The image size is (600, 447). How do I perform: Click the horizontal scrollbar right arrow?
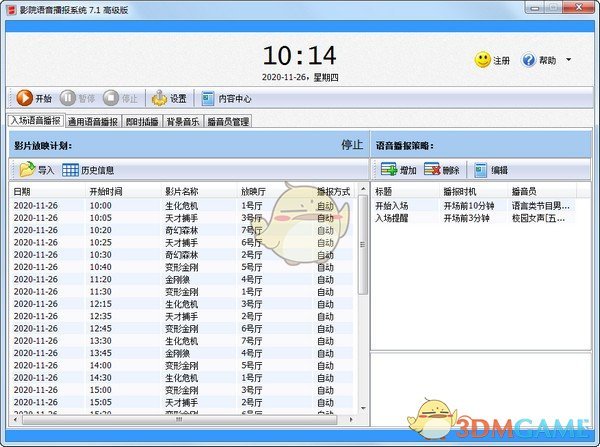(x=351, y=419)
